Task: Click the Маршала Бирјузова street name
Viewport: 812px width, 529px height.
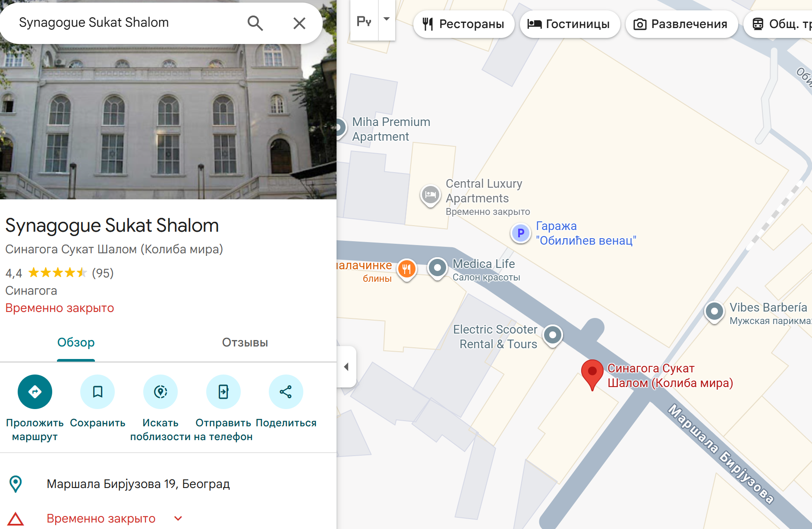Action: [x=721, y=454]
